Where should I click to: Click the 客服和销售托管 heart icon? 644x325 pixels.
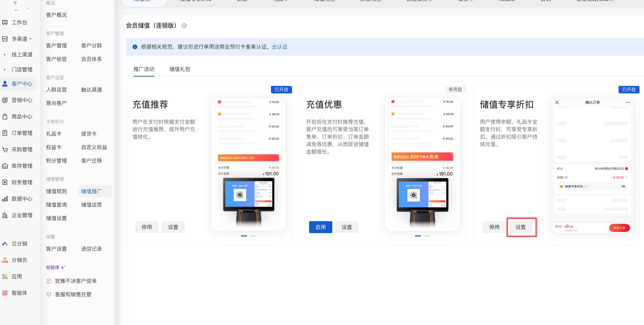[49, 294]
